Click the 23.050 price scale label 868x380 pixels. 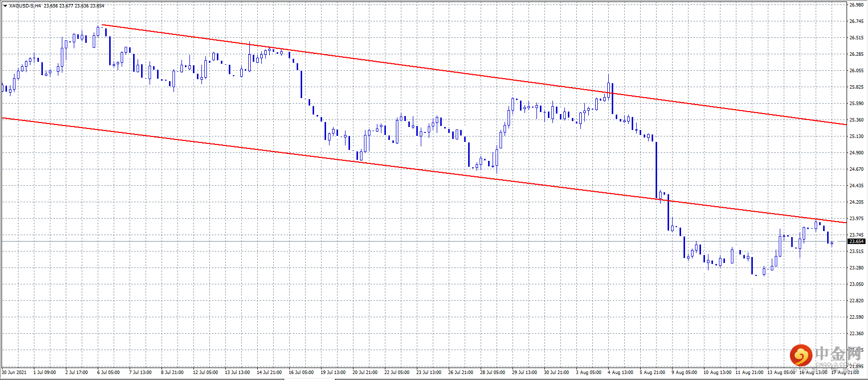click(x=857, y=284)
